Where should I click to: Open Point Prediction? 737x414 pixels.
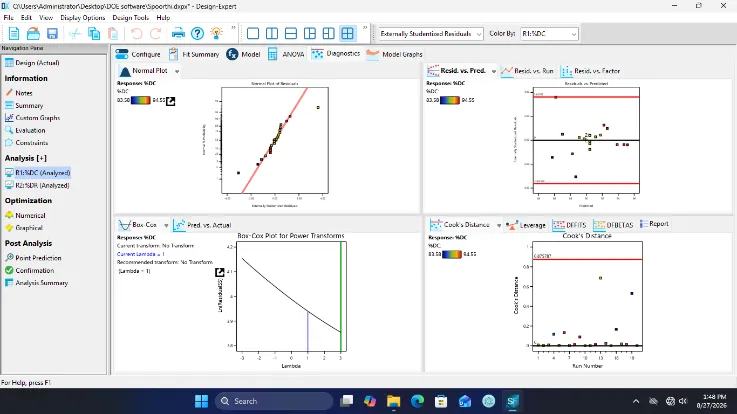(x=33, y=258)
